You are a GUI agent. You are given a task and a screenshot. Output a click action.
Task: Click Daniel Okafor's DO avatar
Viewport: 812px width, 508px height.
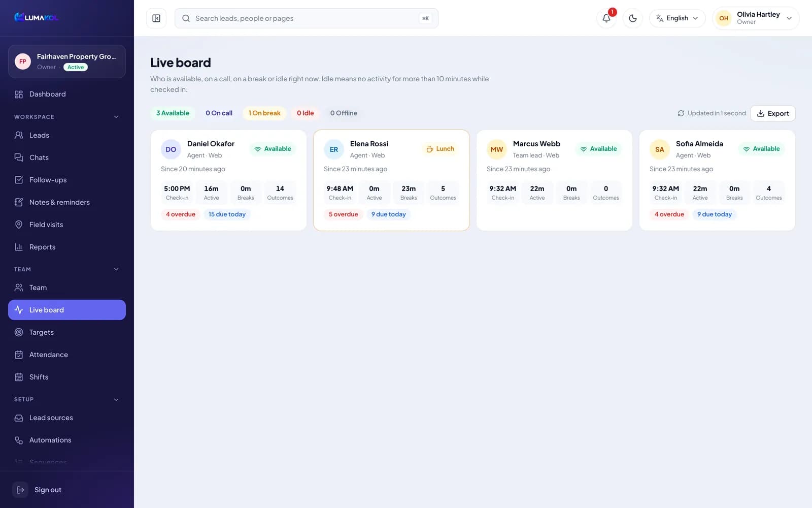[x=171, y=149]
